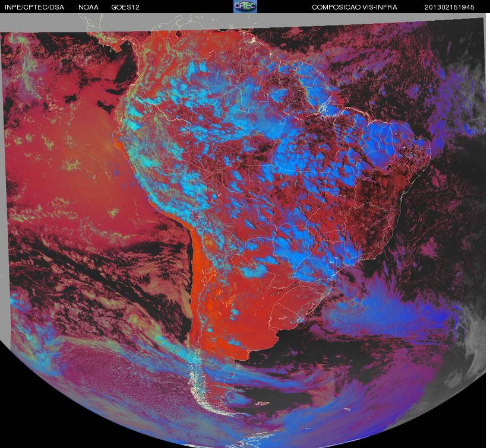Select the NOAA label in the header
The height and width of the screenshot is (448, 490).
point(88,7)
